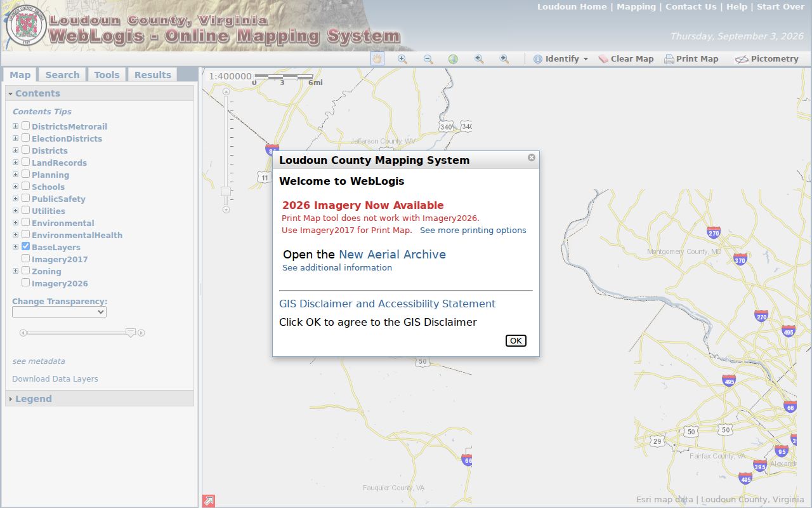The image size is (812, 508).
Task: Select the Map tab
Action: [x=20, y=75]
